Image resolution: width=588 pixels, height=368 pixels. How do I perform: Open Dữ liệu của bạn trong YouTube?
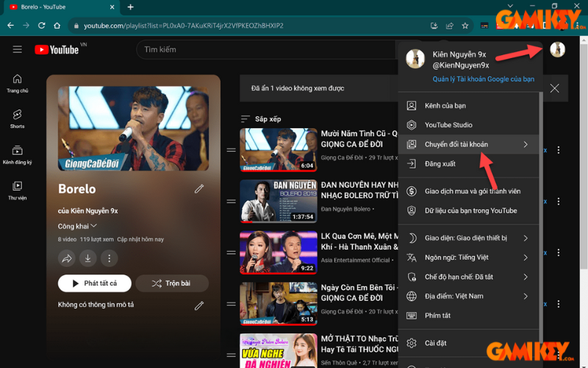point(468,210)
